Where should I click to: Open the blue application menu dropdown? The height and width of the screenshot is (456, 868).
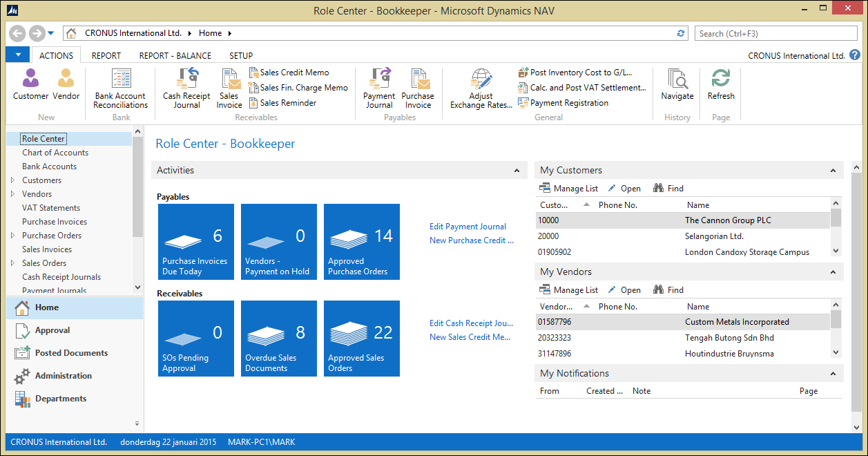click(17, 55)
